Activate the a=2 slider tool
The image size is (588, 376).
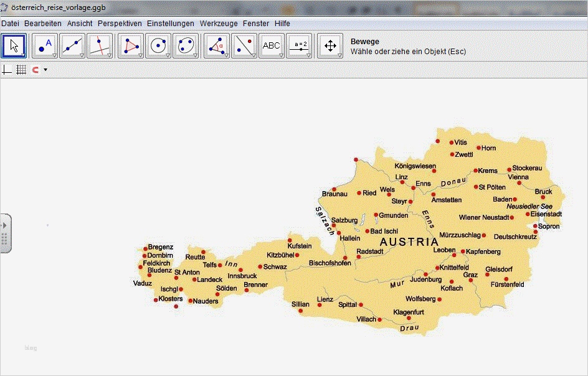(300, 45)
